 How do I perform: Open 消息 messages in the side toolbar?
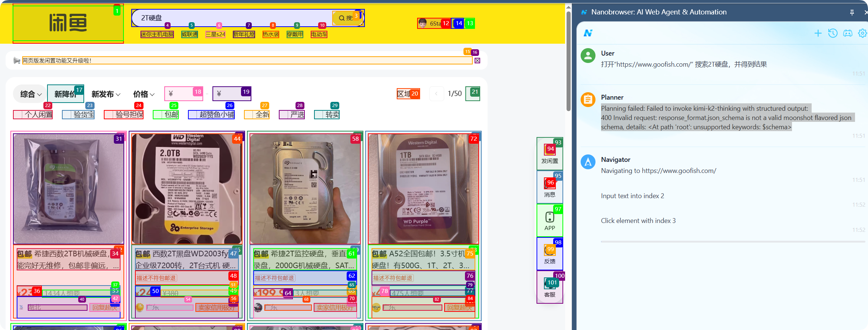pos(550,187)
